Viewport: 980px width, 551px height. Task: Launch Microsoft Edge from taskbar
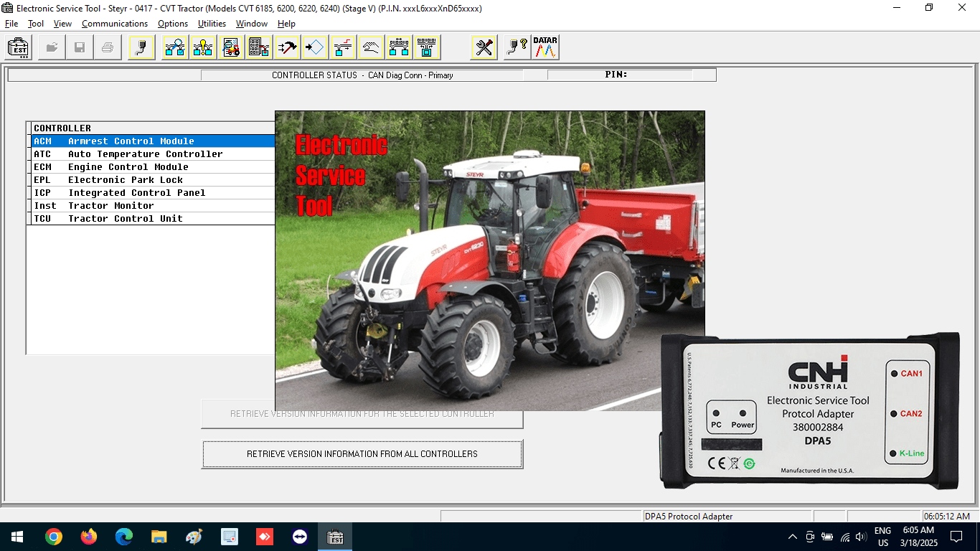coord(124,537)
